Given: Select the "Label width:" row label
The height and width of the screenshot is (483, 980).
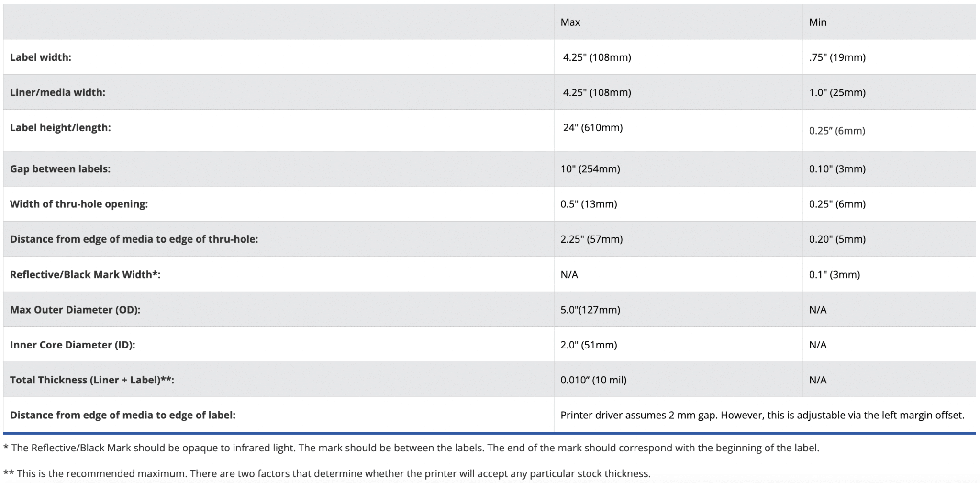Looking at the screenshot, I should click(41, 57).
